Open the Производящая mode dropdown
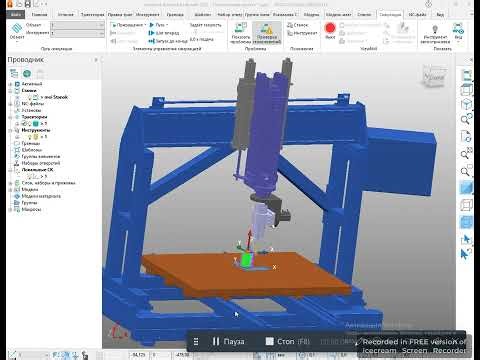Screen dimensions: 480x360 129,25
